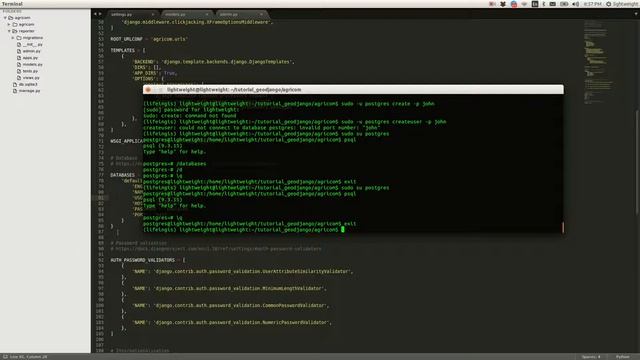Close the settings.py tab
The height and width of the screenshot is (360, 640).
click(153, 14)
